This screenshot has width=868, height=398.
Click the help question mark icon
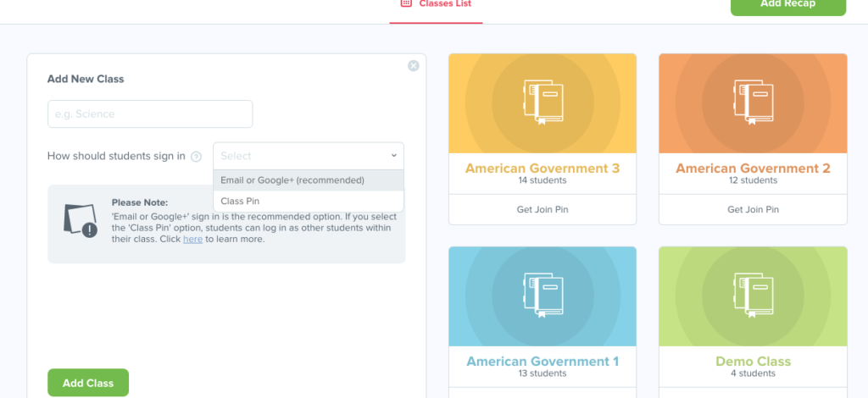pyautogui.click(x=196, y=157)
